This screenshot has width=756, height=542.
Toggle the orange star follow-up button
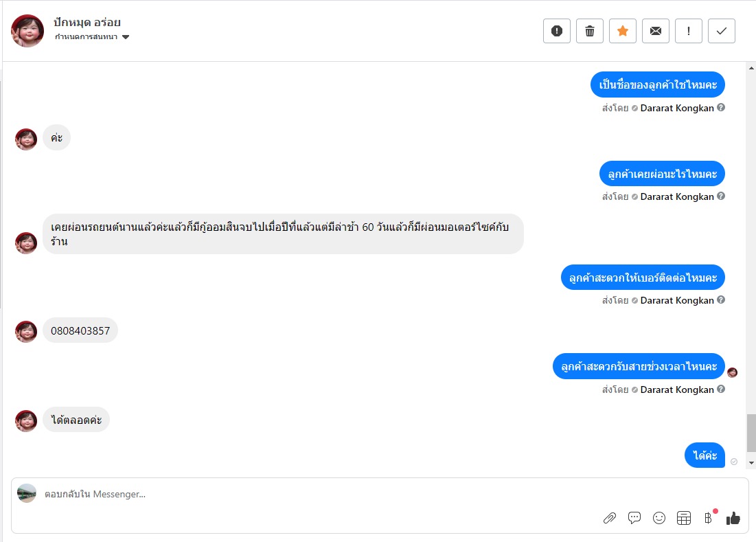tap(623, 31)
